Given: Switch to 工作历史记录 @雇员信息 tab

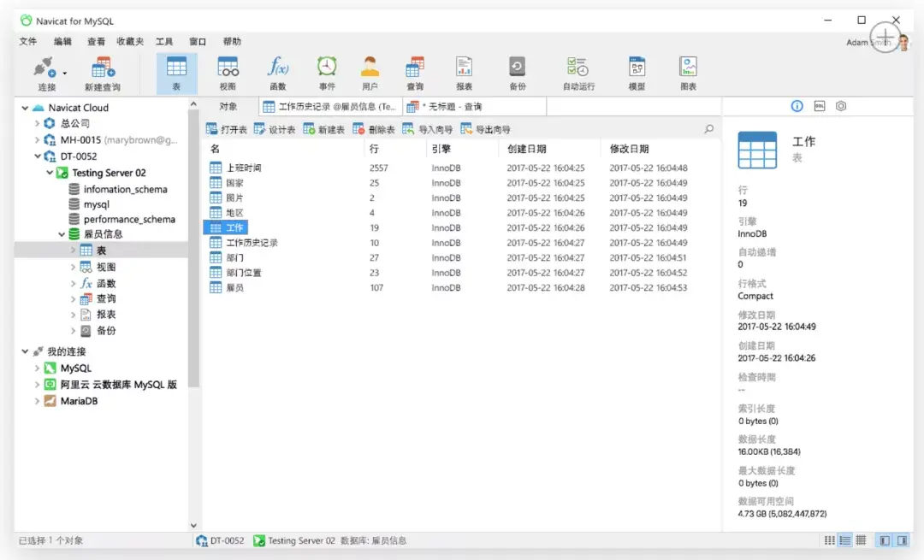Looking at the screenshot, I should [330, 107].
